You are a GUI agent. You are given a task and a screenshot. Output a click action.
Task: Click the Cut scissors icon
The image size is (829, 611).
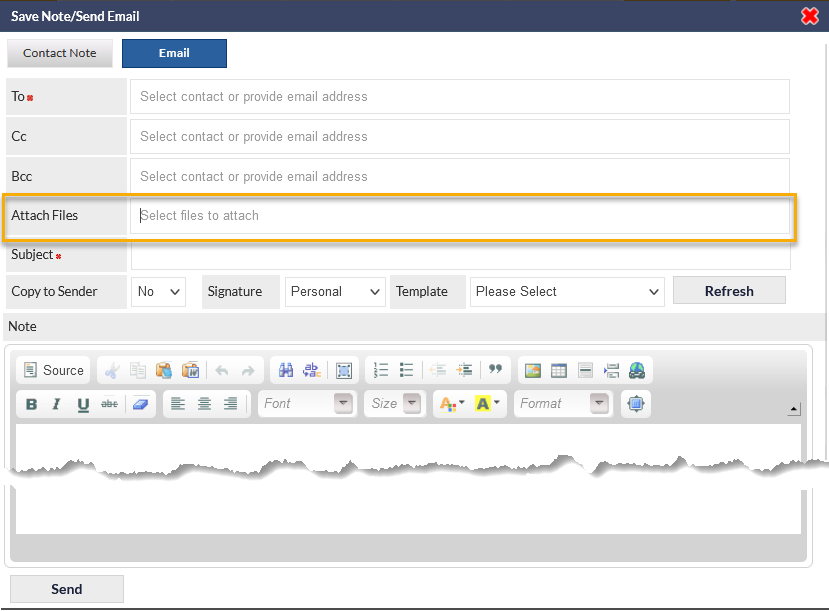(112, 371)
